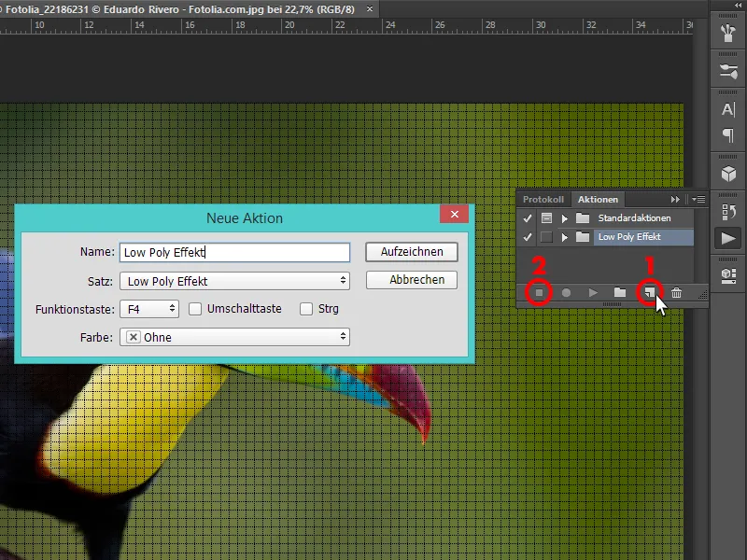The width and height of the screenshot is (747, 560).
Task: Open the Aktionen panel flyout menu icon
Action: click(x=698, y=199)
